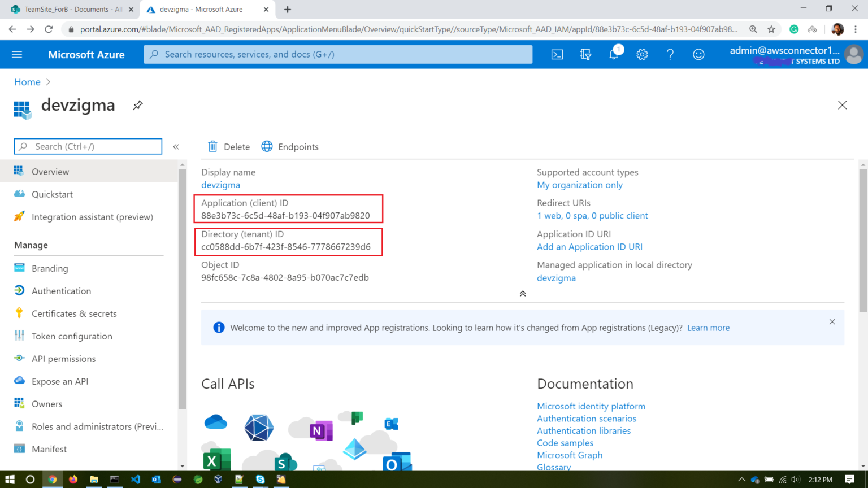Screen dimensions: 868x488
Task: Open Chrome three-dot menu
Action: click(x=856, y=29)
